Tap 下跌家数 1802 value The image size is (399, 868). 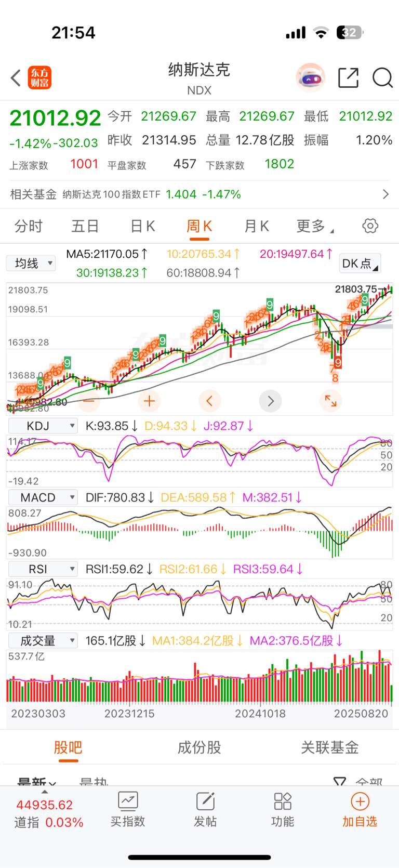[280, 164]
